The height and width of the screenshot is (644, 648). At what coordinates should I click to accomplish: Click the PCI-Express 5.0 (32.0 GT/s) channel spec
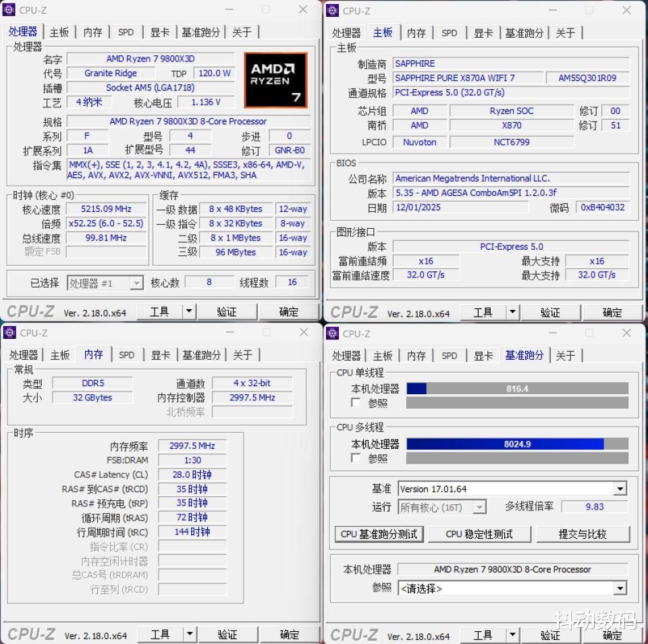point(511,92)
